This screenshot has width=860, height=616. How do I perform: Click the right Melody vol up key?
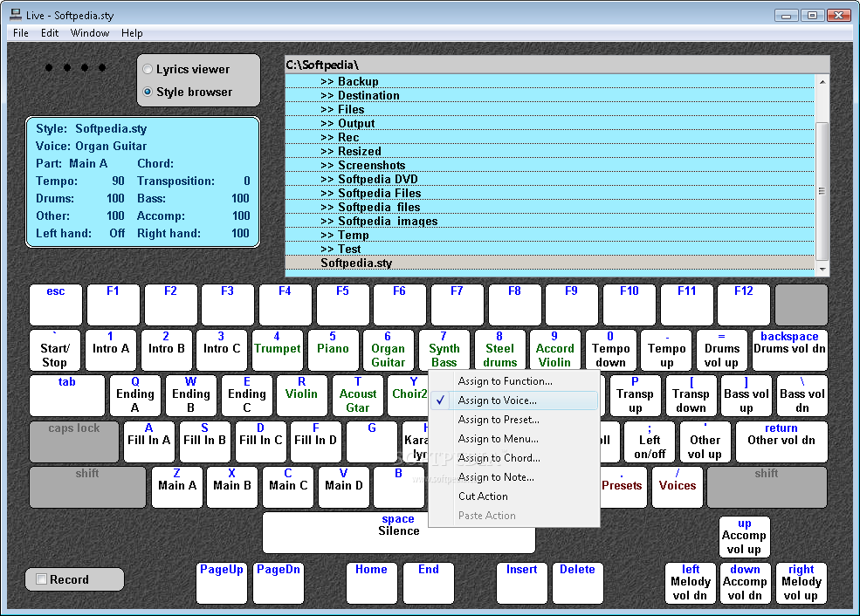coord(802,583)
